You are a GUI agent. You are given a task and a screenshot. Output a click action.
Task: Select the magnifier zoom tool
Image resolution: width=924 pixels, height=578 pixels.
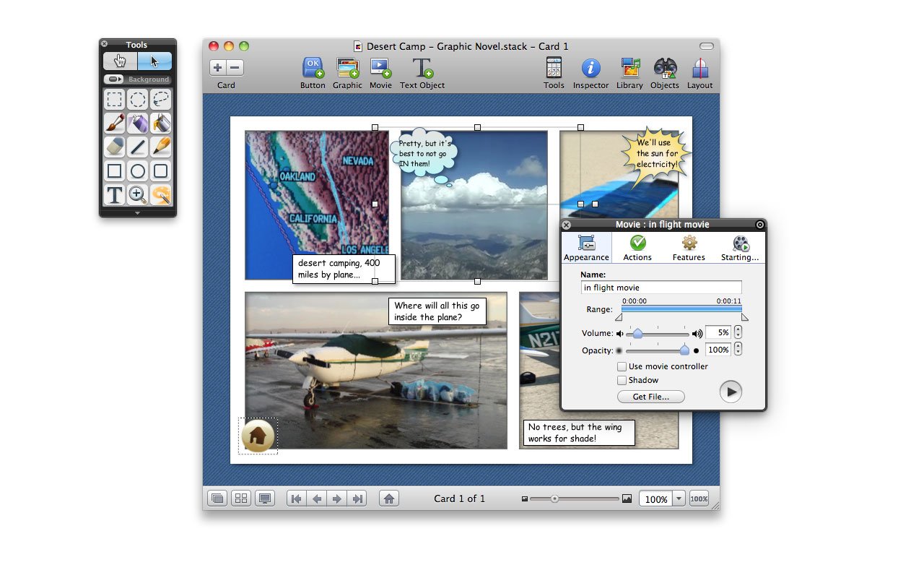coord(138,194)
